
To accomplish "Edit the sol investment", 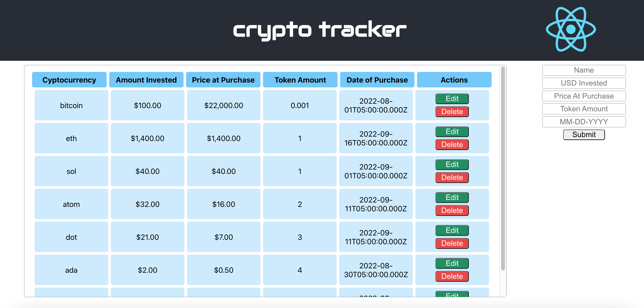I will pos(452,165).
